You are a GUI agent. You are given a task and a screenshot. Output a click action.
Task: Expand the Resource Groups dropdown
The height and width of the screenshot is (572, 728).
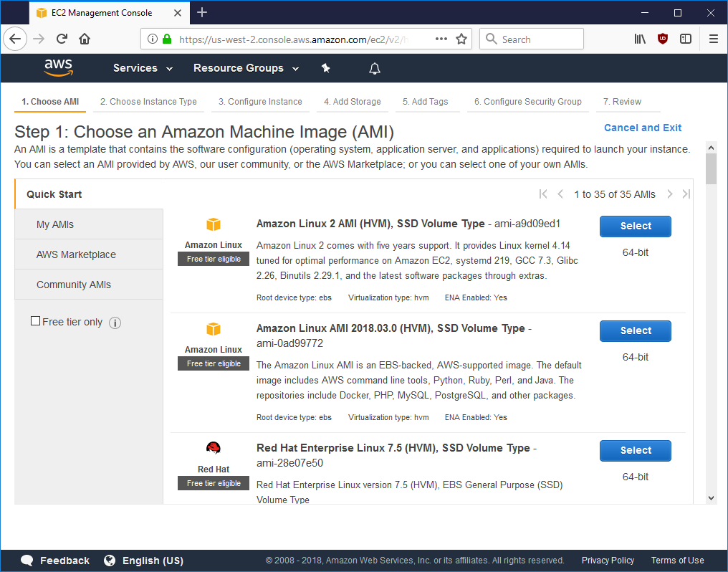pos(246,68)
